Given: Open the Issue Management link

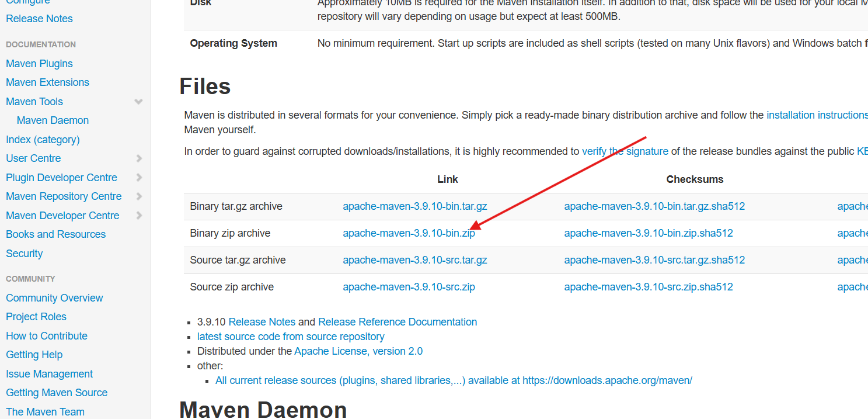Looking at the screenshot, I should 49,374.
